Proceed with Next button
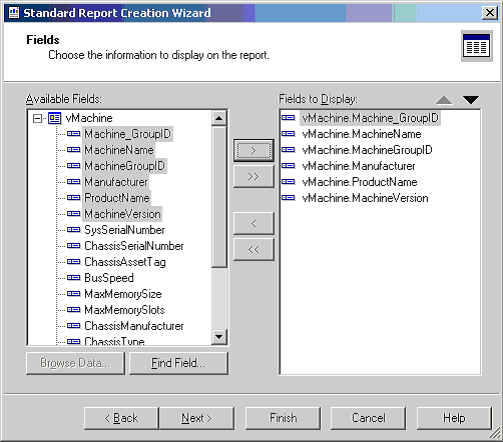Image resolution: width=503 pixels, height=442 pixels. [197, 418]
